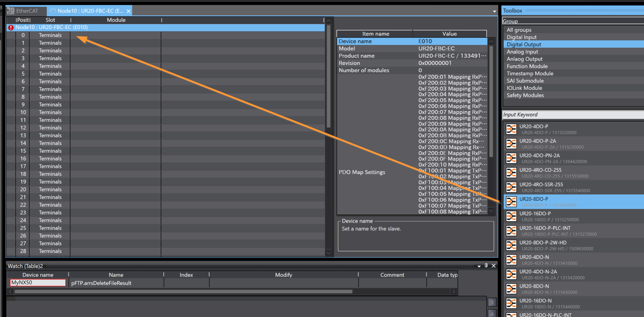Select the UR20-8DO-P module icon
Viewport: 644px width, 317px height.
(511, 202)
